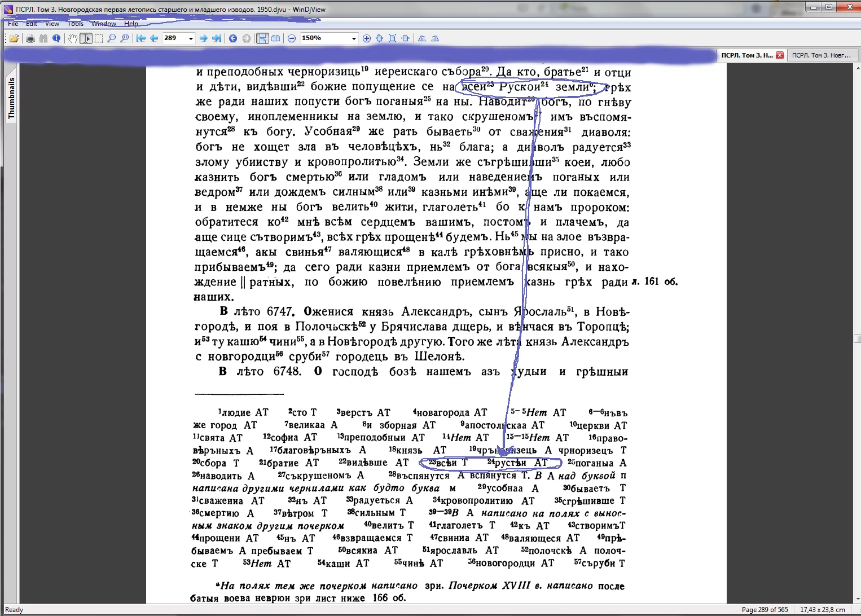Open the Thumbnails side panel
861x616 pixels.
[11, 98]
